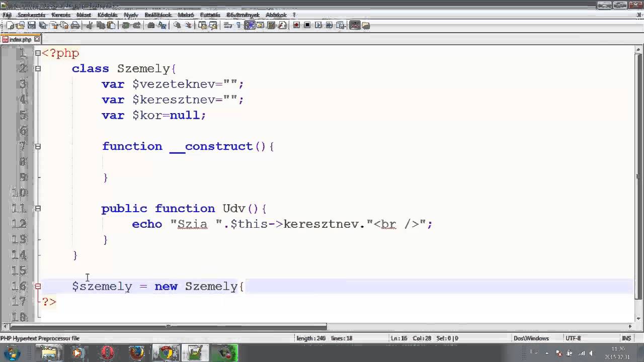
Task: Open the Beállítások menu
Action: (x=158, y=15)
